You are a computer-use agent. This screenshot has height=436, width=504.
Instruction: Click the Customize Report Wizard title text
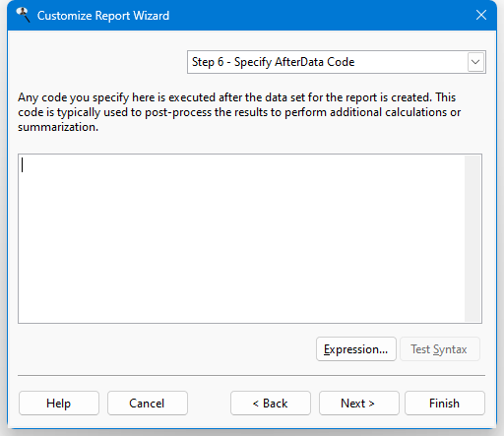point(103,16)
